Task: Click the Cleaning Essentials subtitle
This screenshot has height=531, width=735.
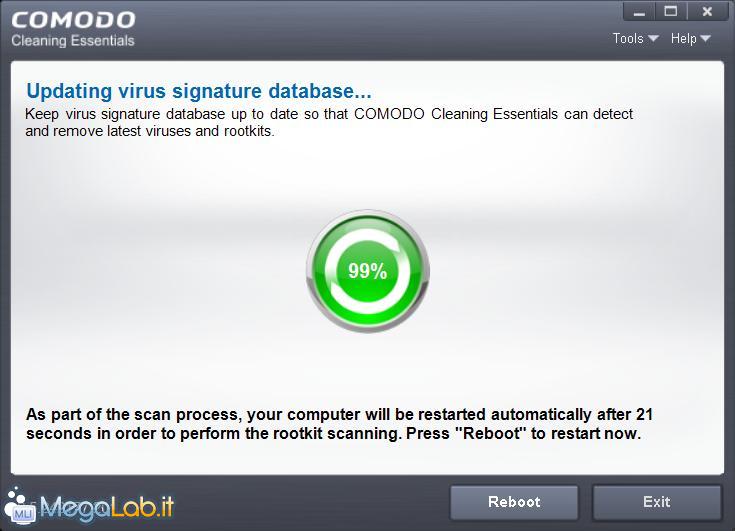Action: pyautogui.click(x=73, y=41)
